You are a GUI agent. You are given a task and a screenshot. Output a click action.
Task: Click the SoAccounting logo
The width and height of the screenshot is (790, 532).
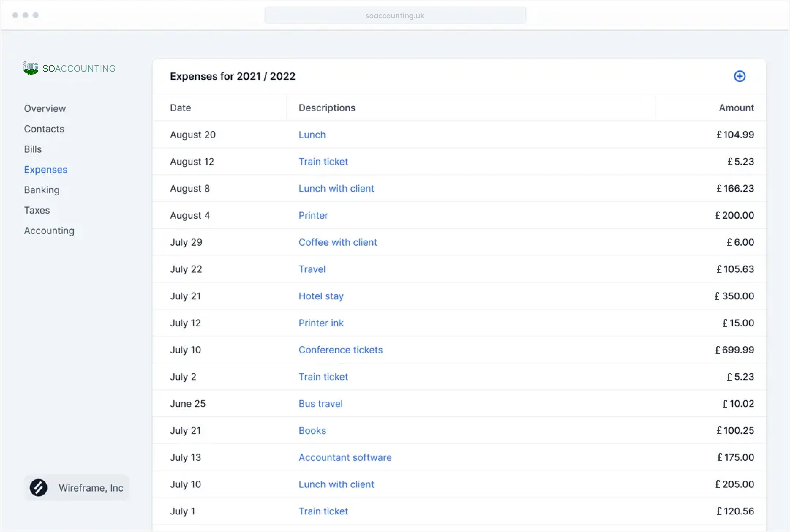(69, 68)
